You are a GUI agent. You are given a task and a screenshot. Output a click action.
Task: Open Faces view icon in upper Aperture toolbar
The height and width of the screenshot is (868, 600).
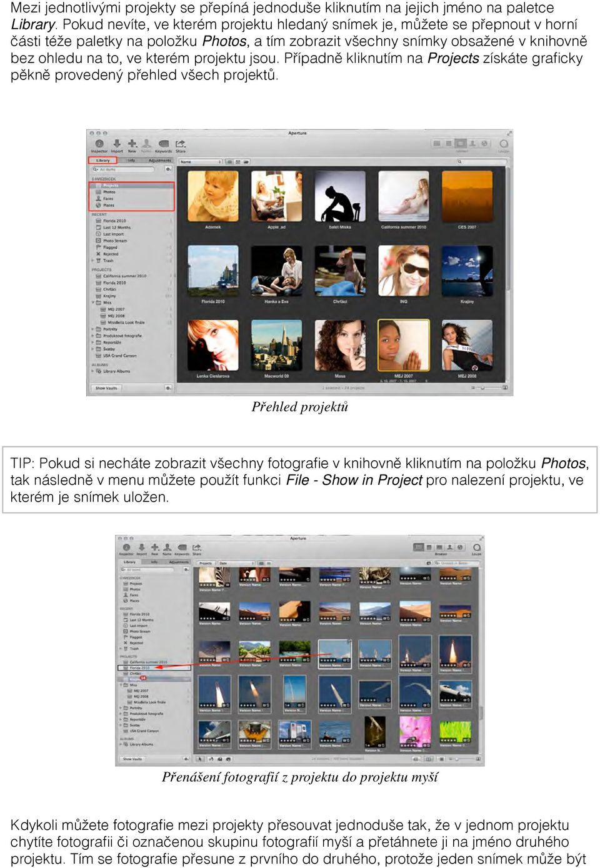[472, 143]
